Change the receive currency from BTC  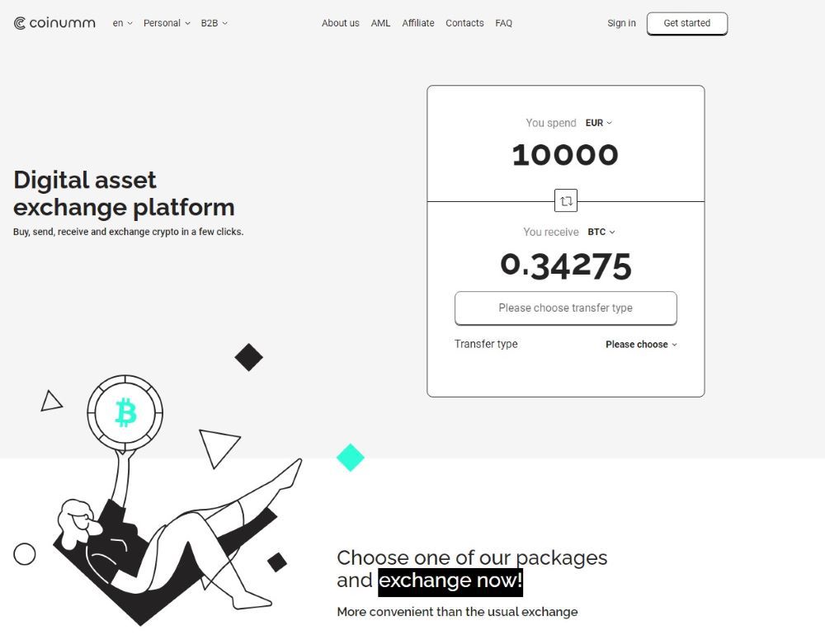point(601,233)
